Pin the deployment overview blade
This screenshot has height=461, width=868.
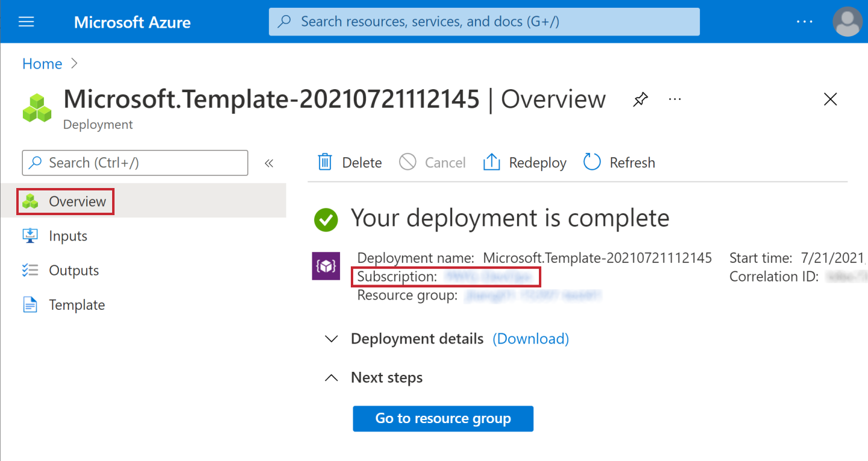640,99
